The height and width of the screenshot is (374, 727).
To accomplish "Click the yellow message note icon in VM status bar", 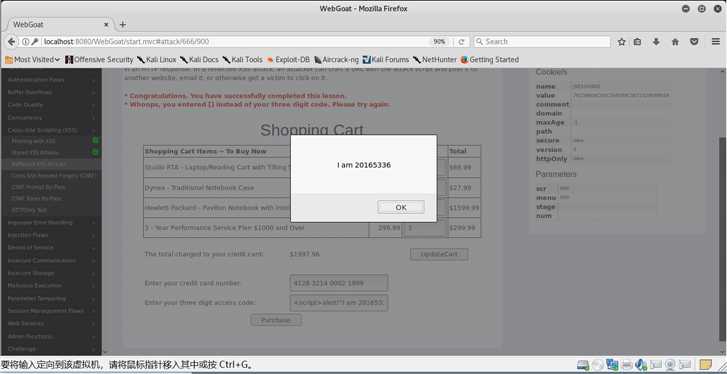I will point(705,364).
